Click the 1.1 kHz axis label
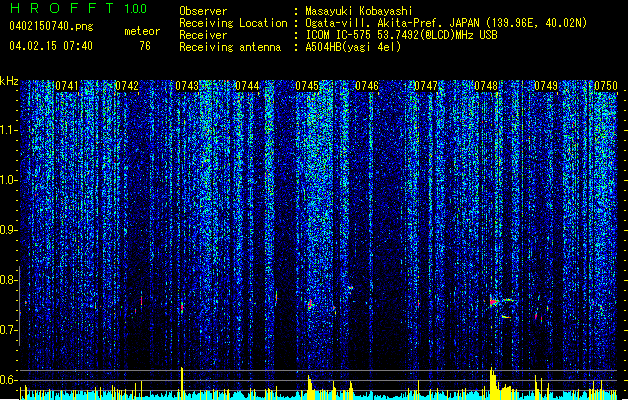The image size is (629, 400). point(8,130)
